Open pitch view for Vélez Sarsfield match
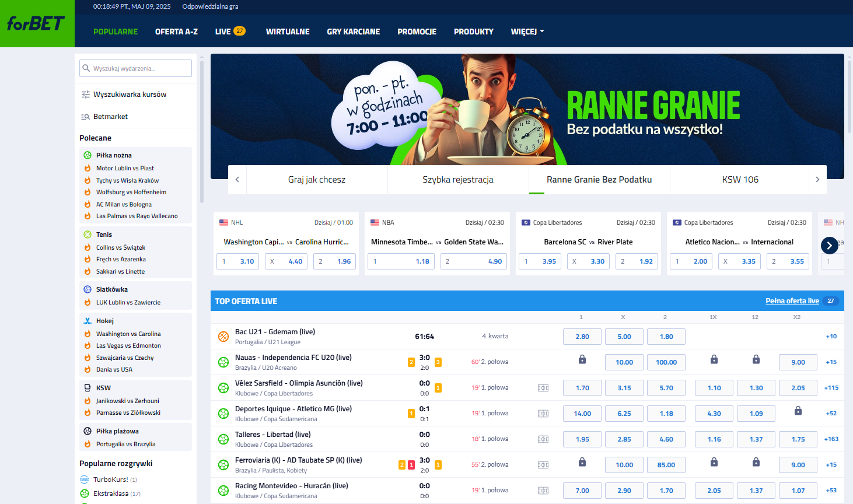 [543, 388]
